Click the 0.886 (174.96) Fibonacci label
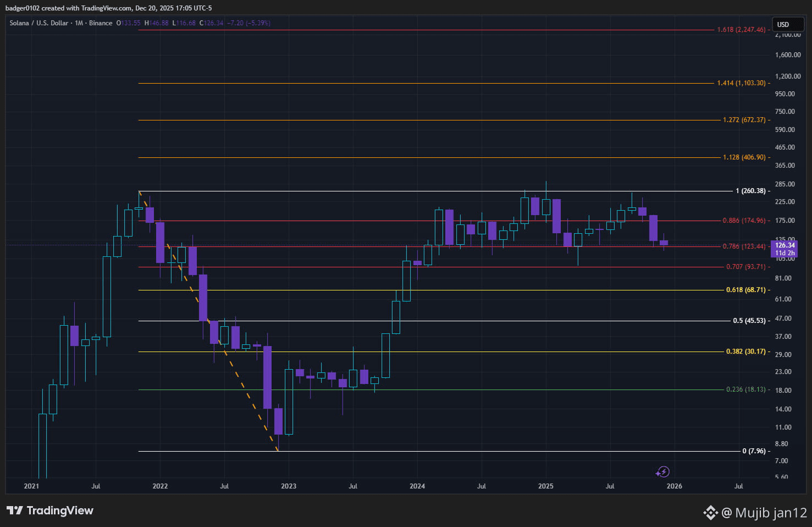812x527 pixels. pos(744,221)
